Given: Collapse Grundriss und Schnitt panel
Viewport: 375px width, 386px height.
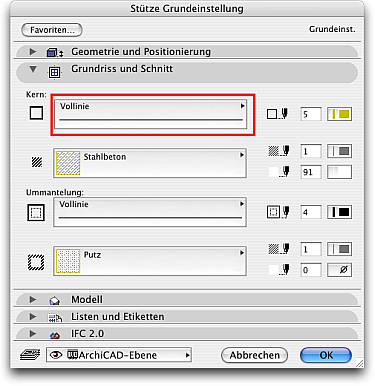Looking at the screenshot, I should [x=33, y=69].
